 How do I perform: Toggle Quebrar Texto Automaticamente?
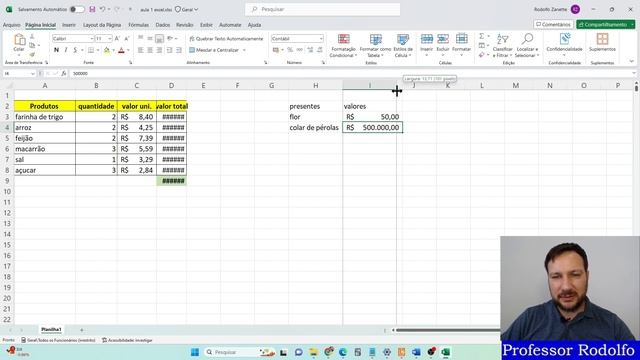[x=226, y=38]
